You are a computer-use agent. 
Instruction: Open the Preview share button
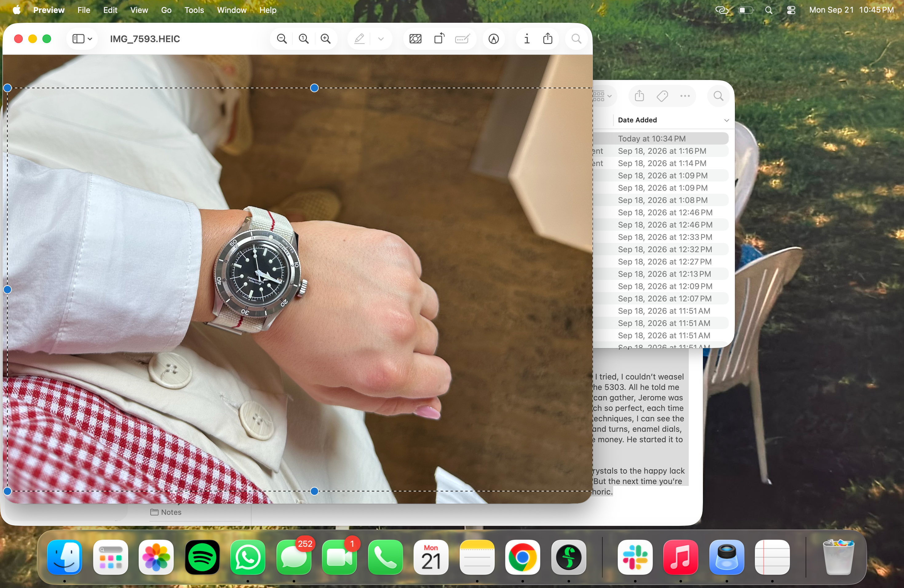pyautogui.click(x=547, y=38)
